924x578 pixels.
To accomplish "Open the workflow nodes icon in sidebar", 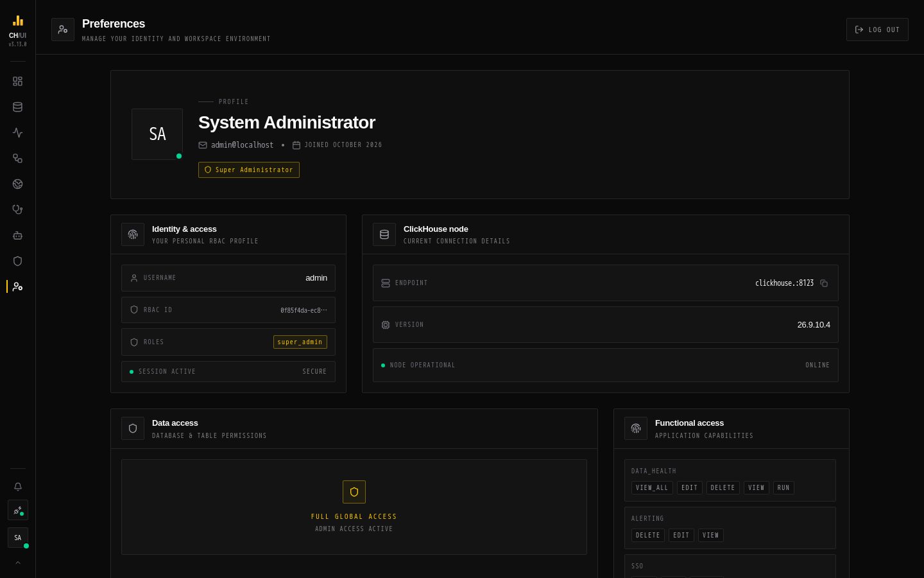I will click(x=17, y=159).
